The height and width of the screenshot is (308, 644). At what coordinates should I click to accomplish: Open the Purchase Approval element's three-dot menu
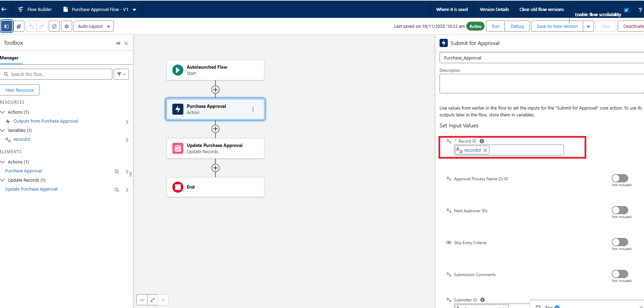coord(253,110)
